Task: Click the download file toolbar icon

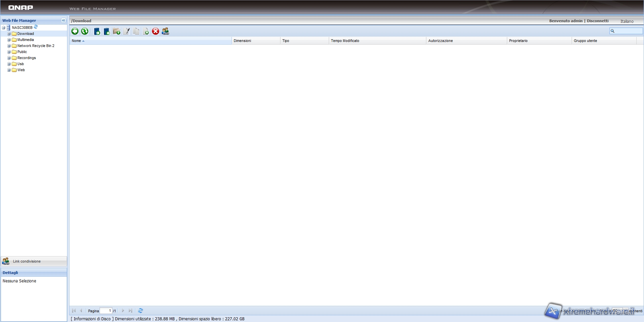Action: (107, 31)
